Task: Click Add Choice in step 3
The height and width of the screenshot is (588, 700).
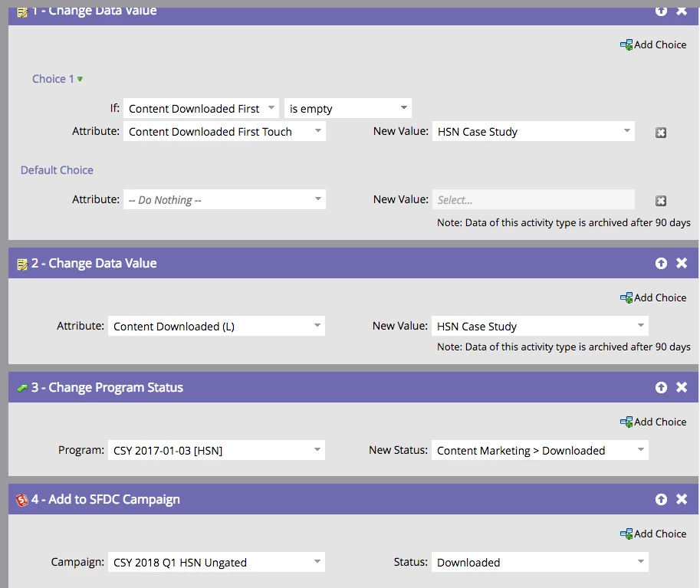Action: point(653,422)
